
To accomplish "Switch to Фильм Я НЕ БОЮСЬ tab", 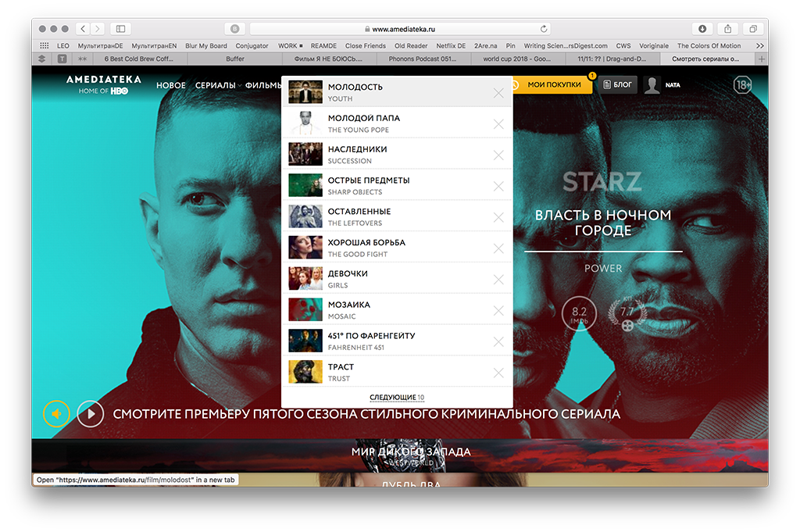I will click(328, 59).
